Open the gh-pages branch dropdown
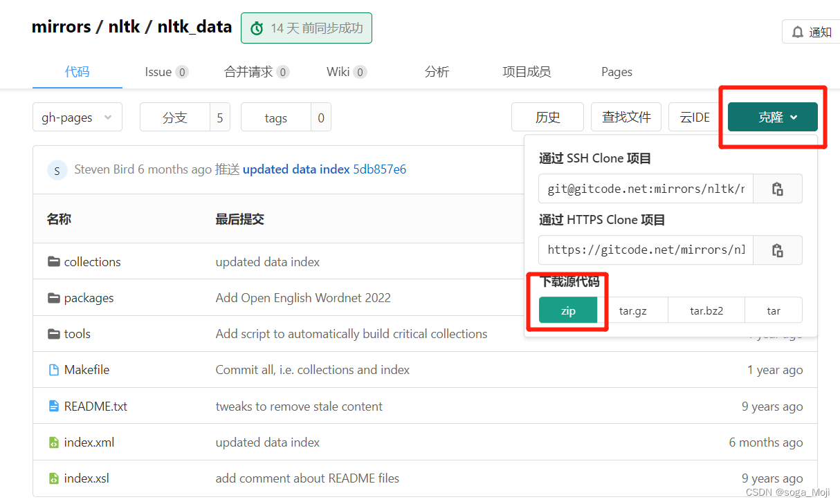 click(x=77, y=117)
